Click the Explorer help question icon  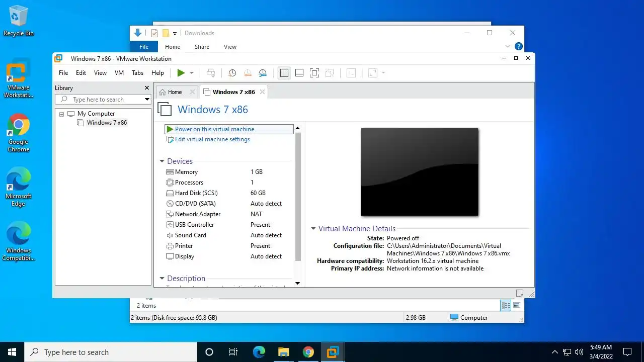(x=518, y=46)
